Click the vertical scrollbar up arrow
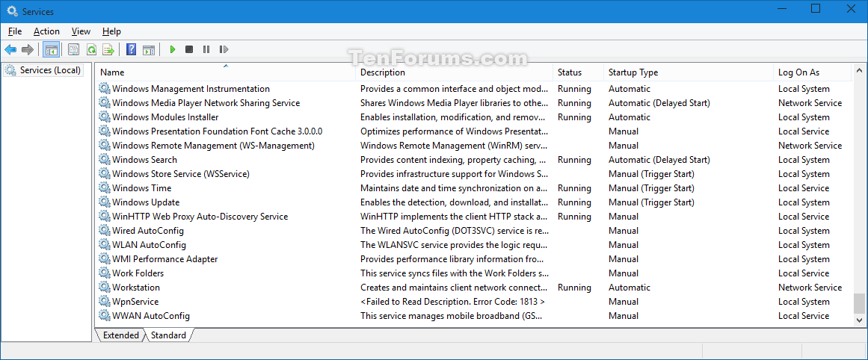The width and height of the screenshot is (868, 360). click(858, 70)
